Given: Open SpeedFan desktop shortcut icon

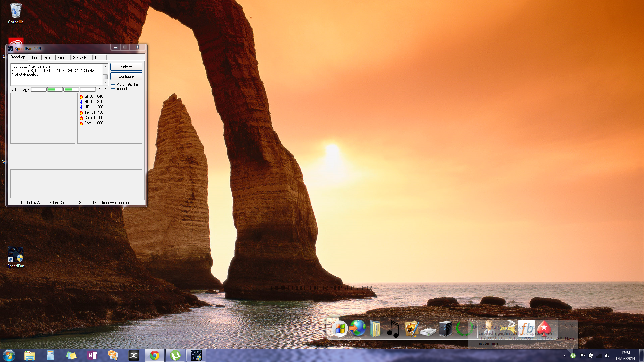Looking at the screenshot, I should coord(16,255).
